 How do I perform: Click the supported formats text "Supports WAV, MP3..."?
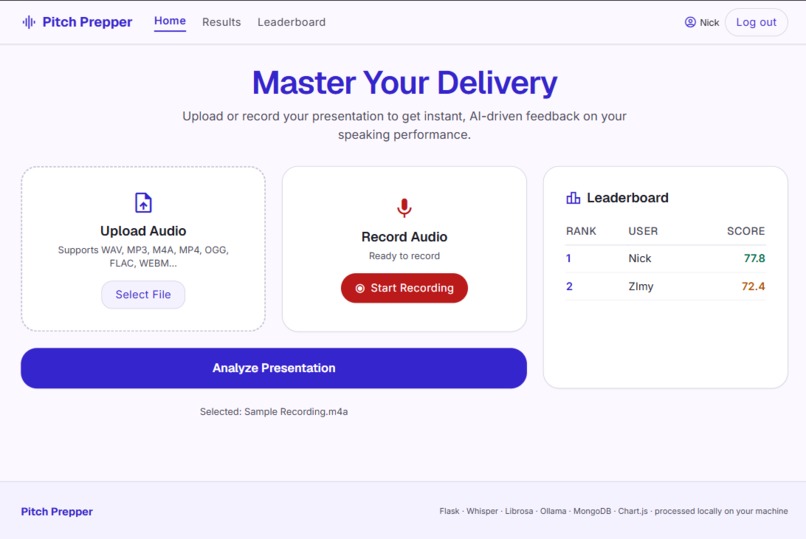pos(143,256)
